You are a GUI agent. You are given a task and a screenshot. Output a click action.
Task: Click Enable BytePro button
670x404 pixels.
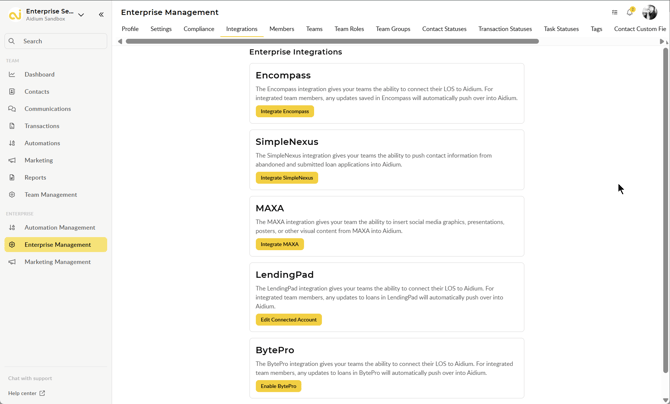pyautogui.click(x=279, y=386)
